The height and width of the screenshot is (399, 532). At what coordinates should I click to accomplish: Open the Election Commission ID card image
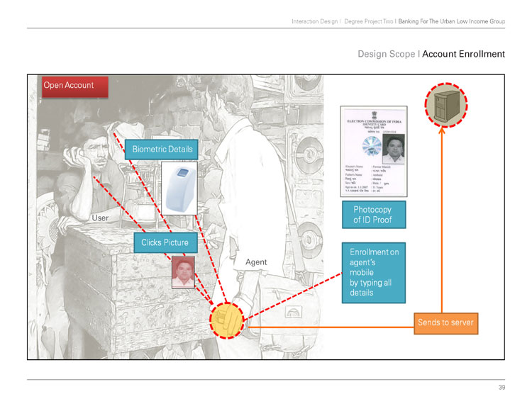coord(374,151)
